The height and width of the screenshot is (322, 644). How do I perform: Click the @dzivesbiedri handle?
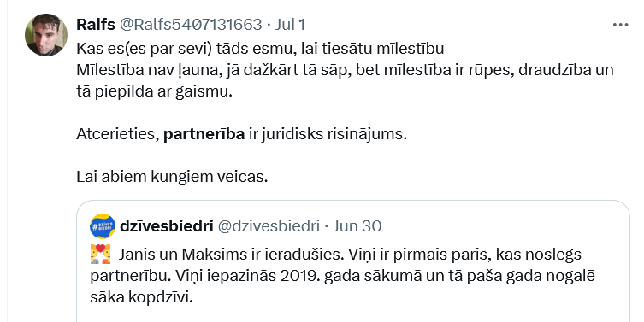click(269, 226)
